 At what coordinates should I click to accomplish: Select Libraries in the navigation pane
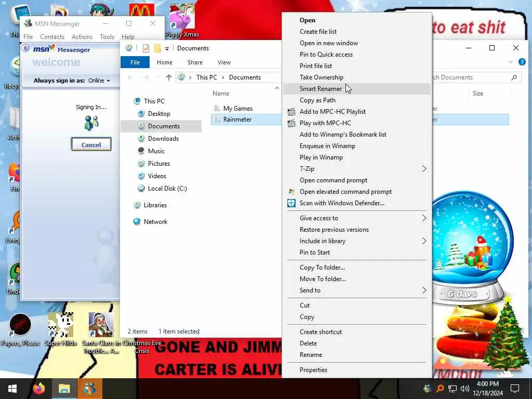[155, 205]
